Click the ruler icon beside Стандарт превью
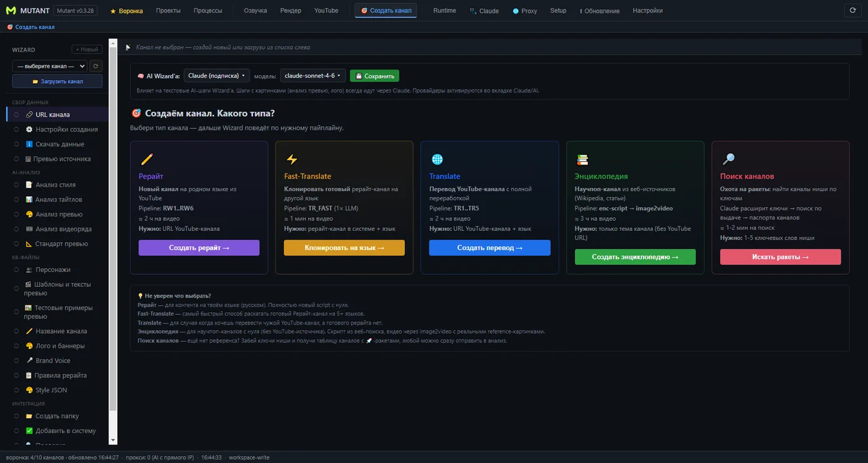The image size is (868, 463). [29, 244]
